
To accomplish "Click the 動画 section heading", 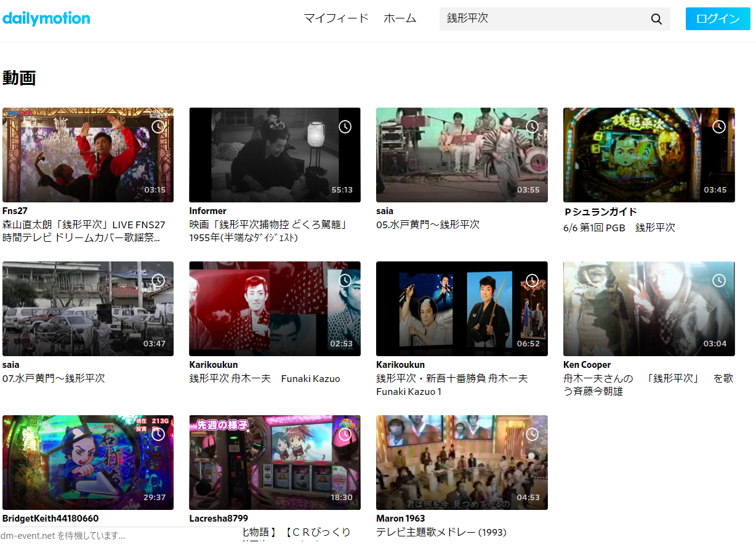I will tap(19, 78).
